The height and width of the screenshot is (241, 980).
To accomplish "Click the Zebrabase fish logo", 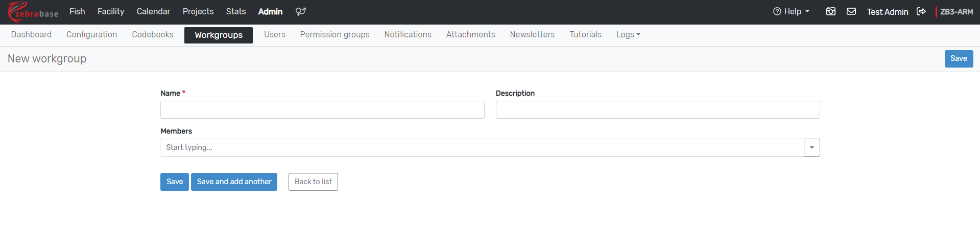I will click(33, 12).
